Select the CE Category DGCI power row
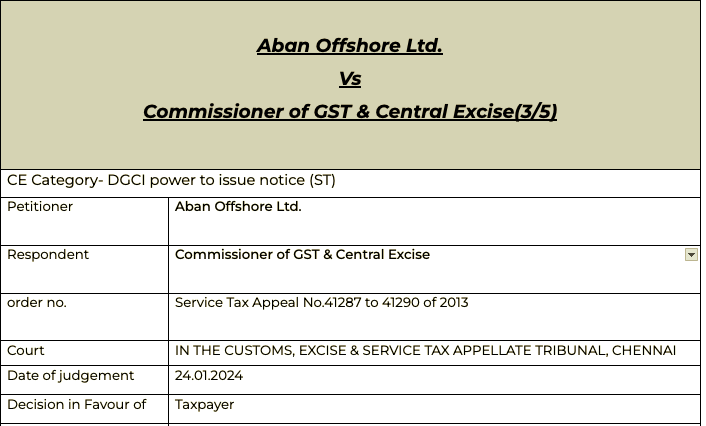Image resolution: width=706 pixels, height=426 pixels. point(350,183)
